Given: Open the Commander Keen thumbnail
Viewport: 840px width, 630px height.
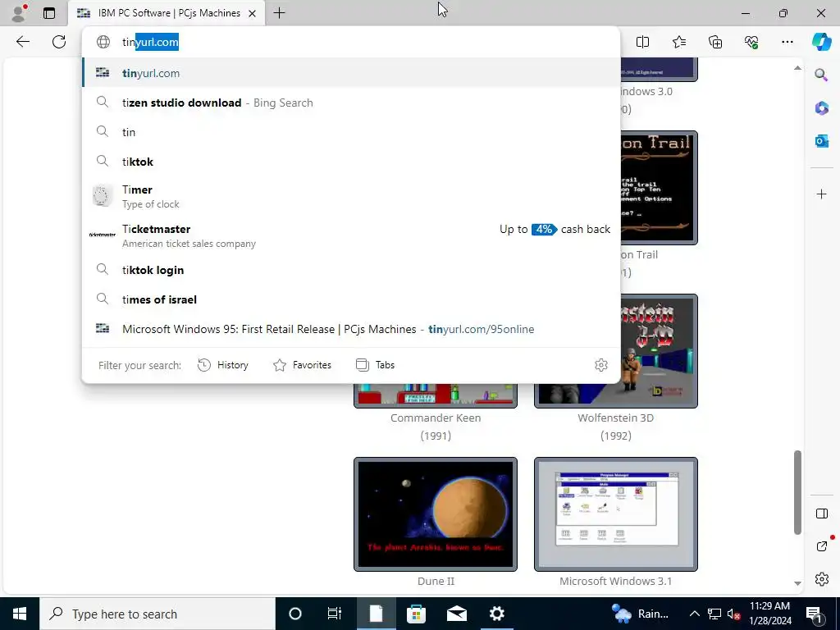Looking at the screenshot, I should 436,395.
